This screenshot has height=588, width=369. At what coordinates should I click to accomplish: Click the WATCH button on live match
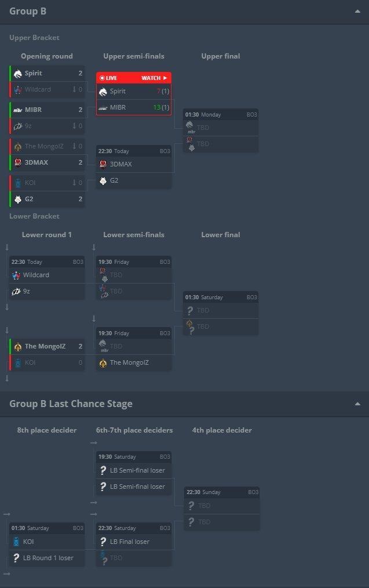click(x=154, y=78)
